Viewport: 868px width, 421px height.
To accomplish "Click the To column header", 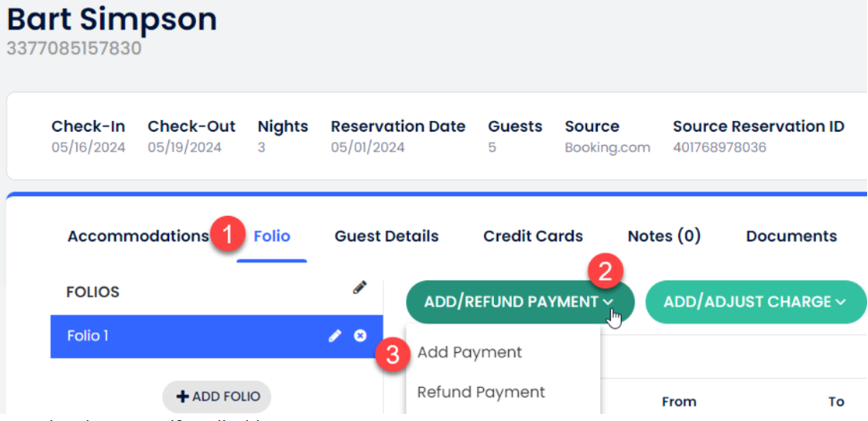I will click(x=836, y=401).
